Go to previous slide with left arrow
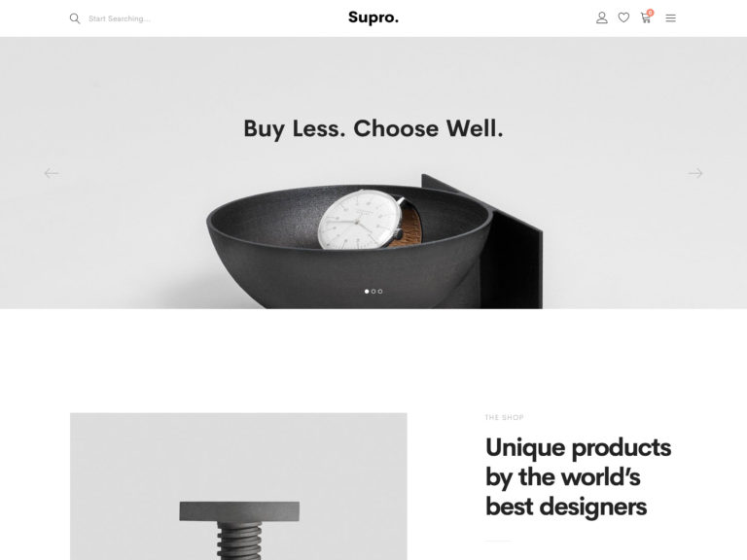Screen dimensions: 747x560 (52, 173)
